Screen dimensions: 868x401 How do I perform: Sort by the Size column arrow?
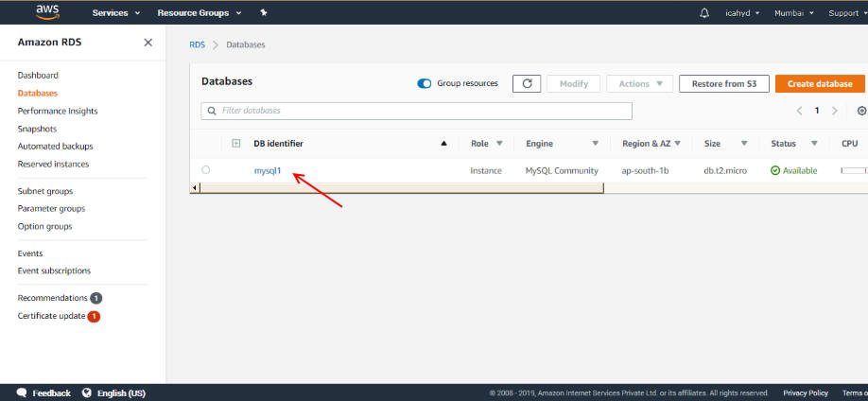point(744,144)
